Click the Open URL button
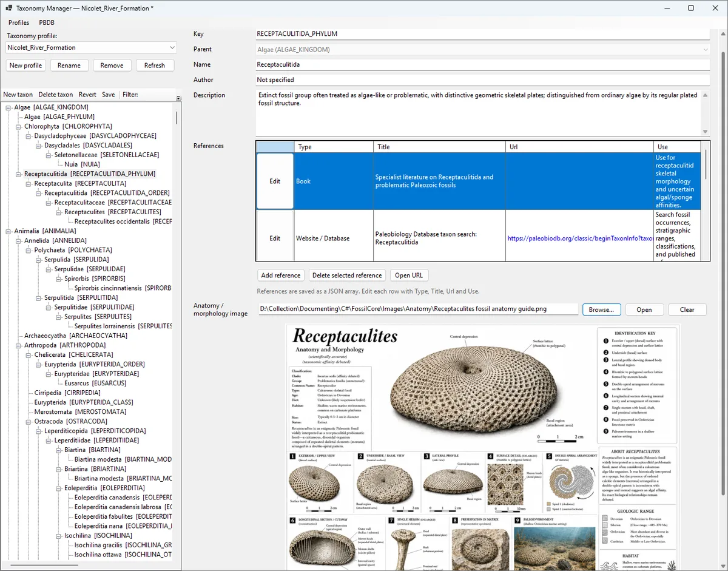728x571 pixels. tap(409, 275)
